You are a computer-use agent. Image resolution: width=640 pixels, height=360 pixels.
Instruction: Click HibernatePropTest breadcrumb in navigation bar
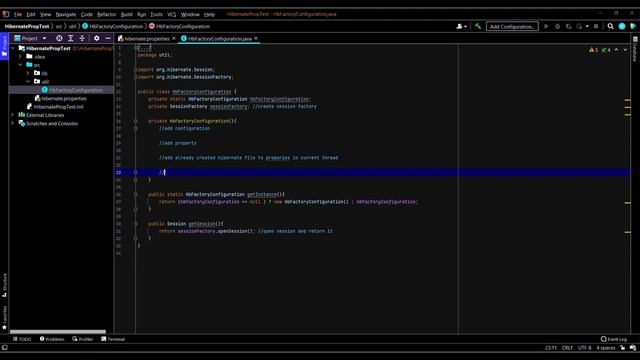[x=27, y=26]
